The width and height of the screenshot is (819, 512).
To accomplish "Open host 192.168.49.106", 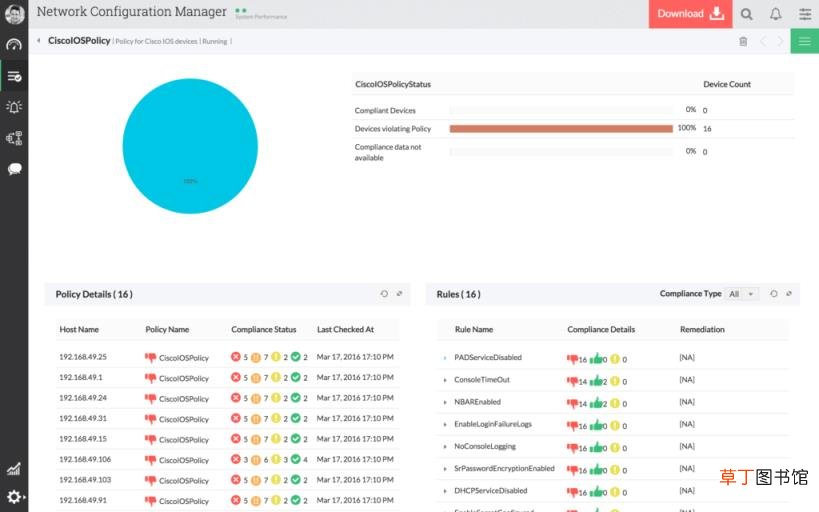I will point(85,459).
